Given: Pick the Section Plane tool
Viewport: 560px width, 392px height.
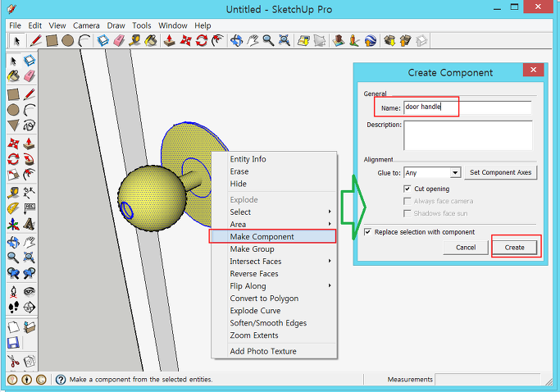Looking at the screenshot, I should 30,307.
